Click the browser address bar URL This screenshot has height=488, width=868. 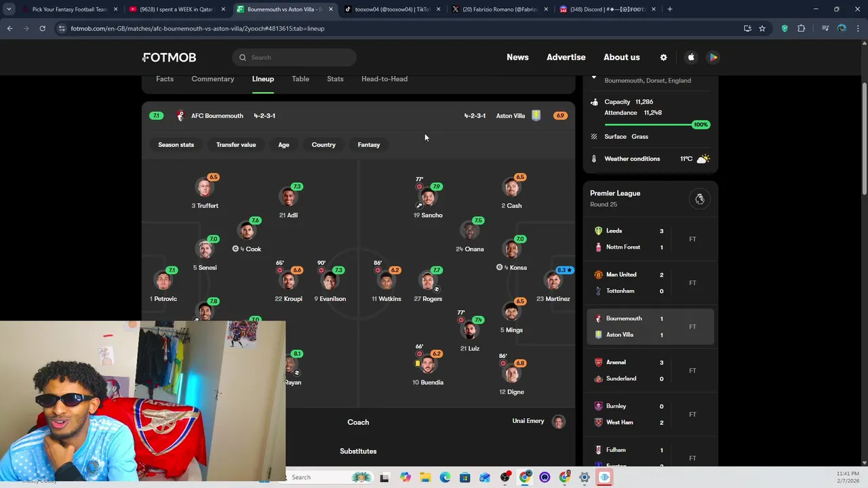pos(198,28)
